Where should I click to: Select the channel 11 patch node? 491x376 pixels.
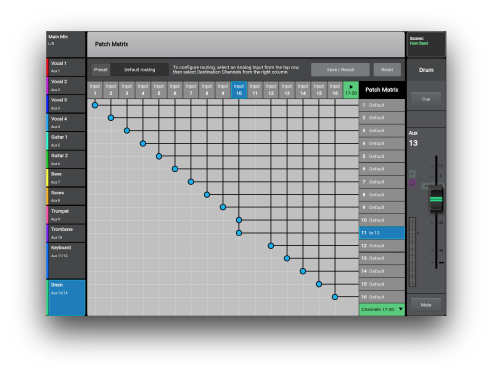click(239, 233)
